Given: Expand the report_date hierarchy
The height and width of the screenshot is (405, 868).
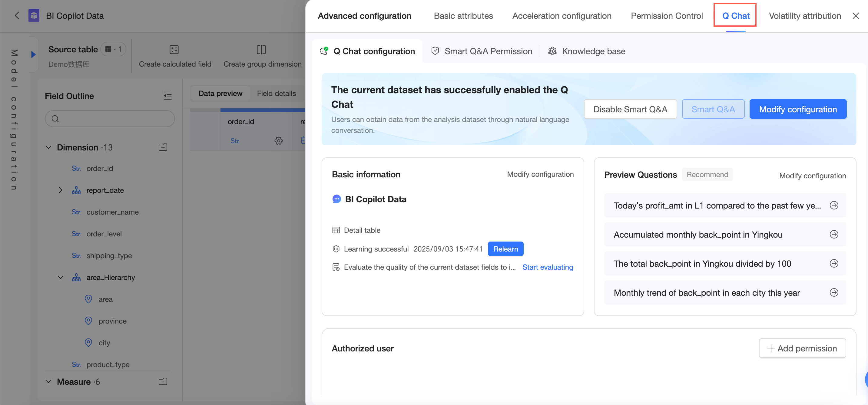Looking at the screenshot, I should (x=61, y=190).
